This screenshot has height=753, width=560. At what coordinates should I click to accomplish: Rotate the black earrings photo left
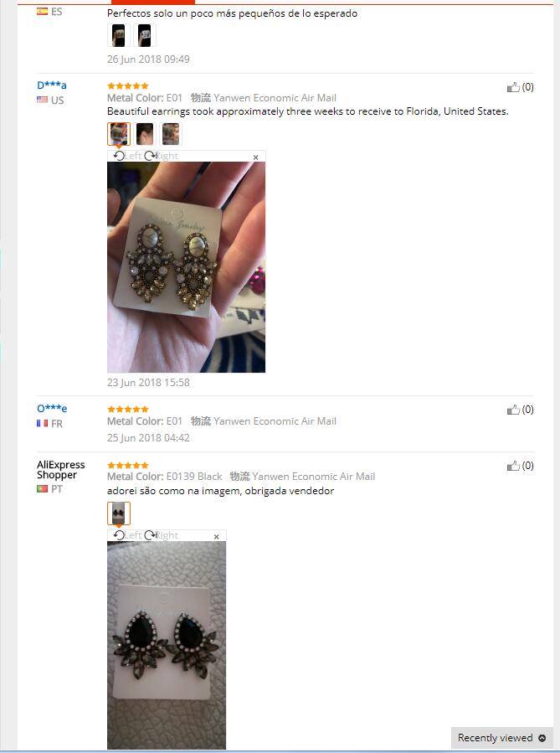coord(127,535)
